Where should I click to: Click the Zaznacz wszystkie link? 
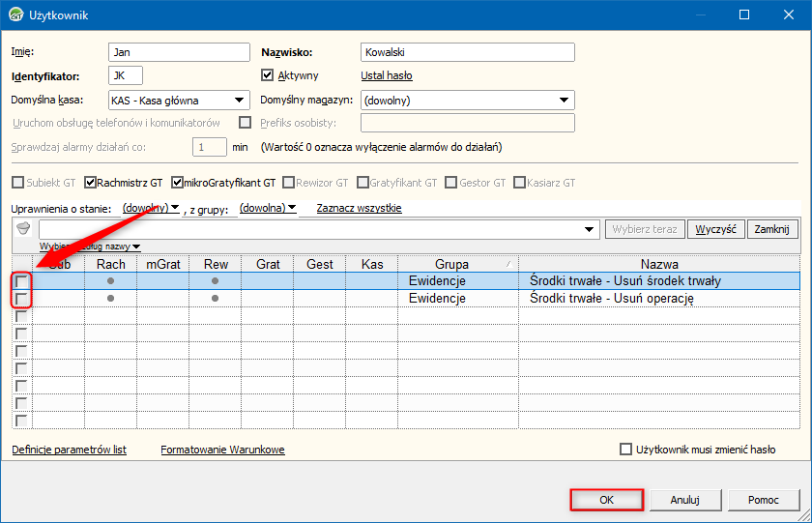click(359, 208)
